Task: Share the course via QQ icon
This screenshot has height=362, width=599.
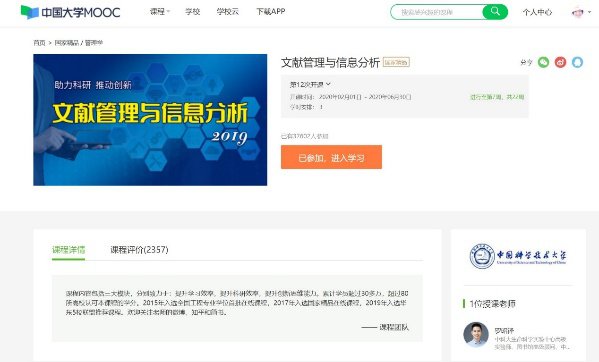Action: click(x=577, y=62)
